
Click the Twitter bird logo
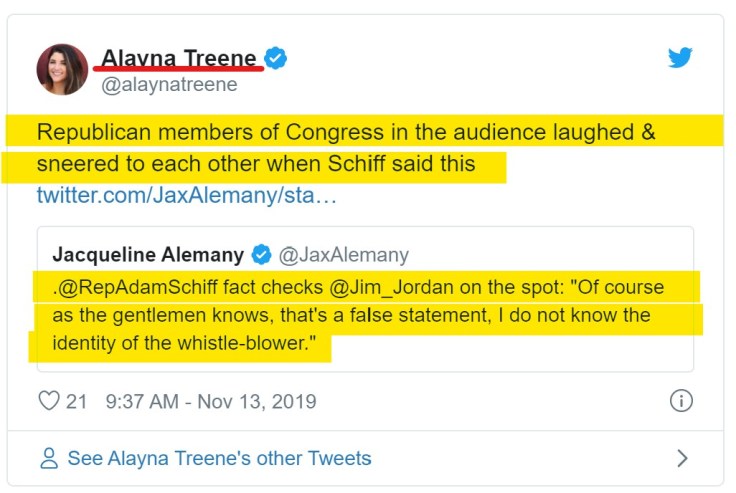[680, 58]
